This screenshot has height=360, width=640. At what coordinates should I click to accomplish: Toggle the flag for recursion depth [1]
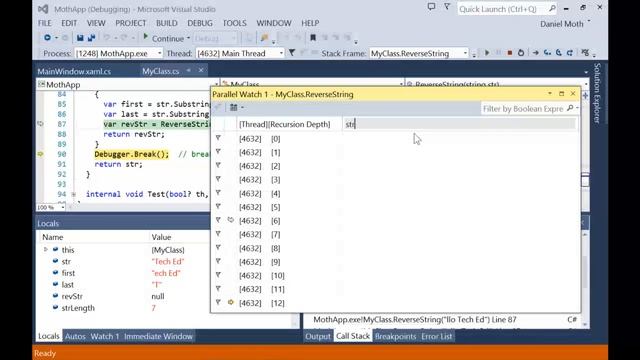218,152
